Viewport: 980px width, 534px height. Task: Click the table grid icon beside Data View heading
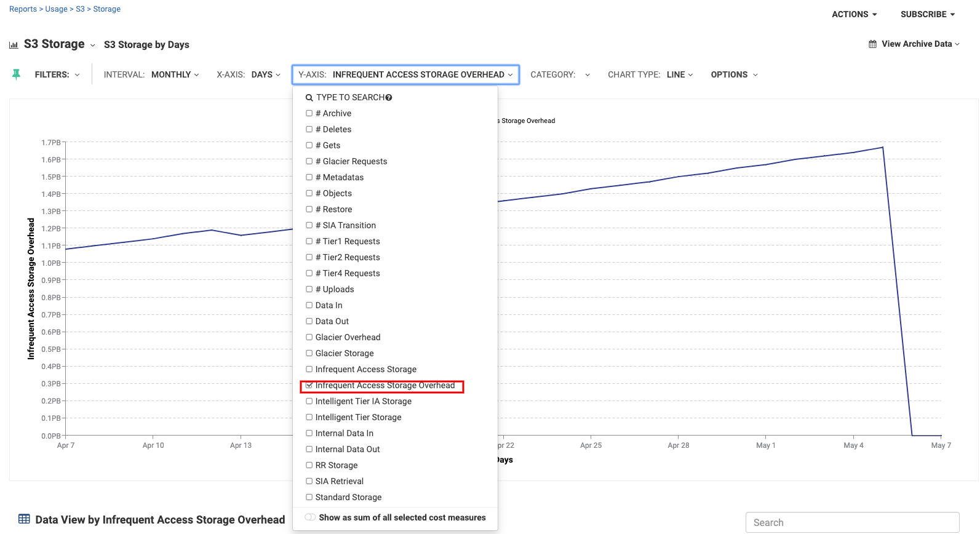point(24,519)
